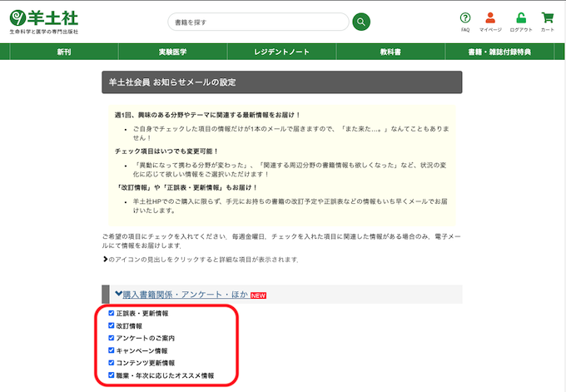Viewport: 566px width, 392px height.
Task: Click the 書籍を探す search field
Action: pos(256,22)
